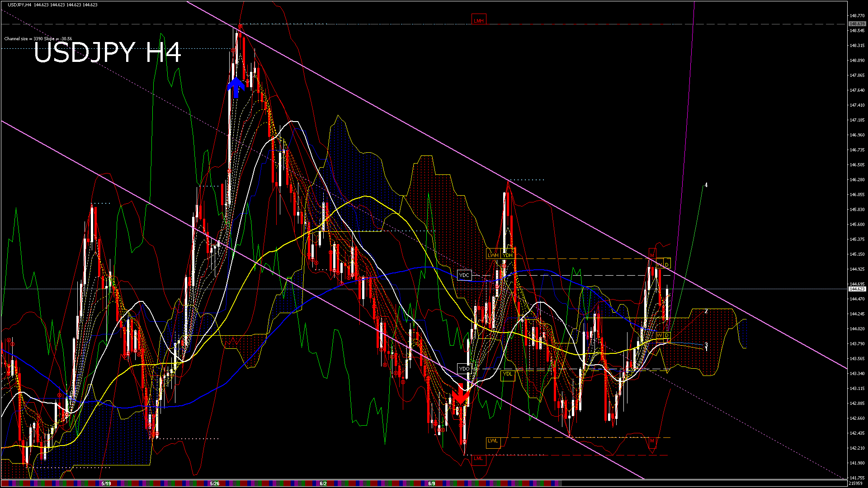
Task: Click projection label 2
Action: (x=706, y=311)
